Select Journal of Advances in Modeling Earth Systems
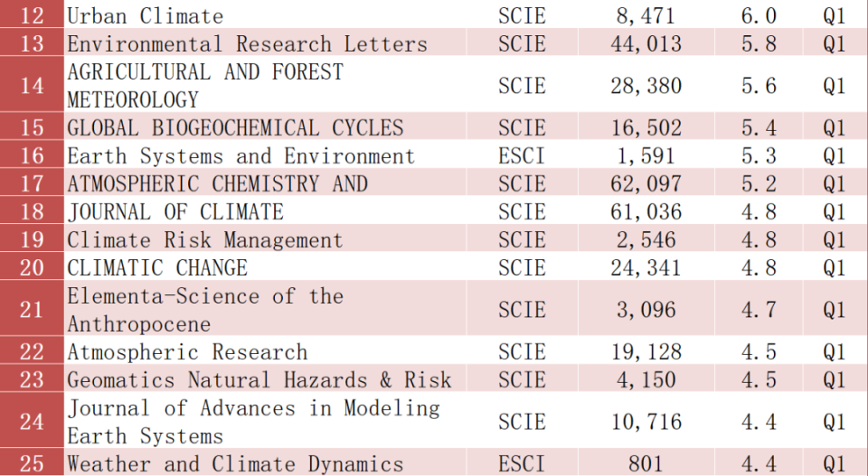 (253, 422)
